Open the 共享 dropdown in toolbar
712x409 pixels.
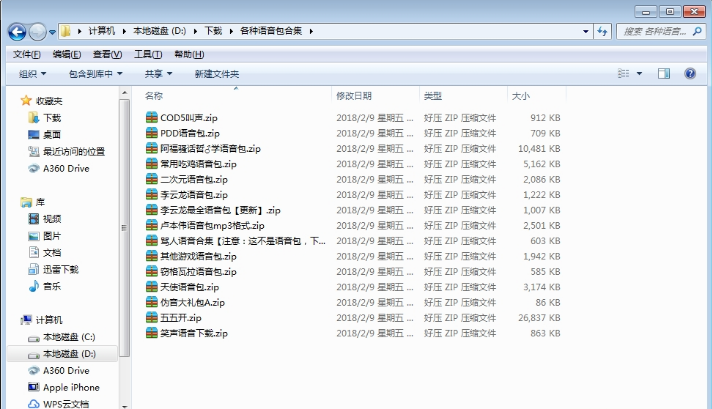[x=157, y=74]
